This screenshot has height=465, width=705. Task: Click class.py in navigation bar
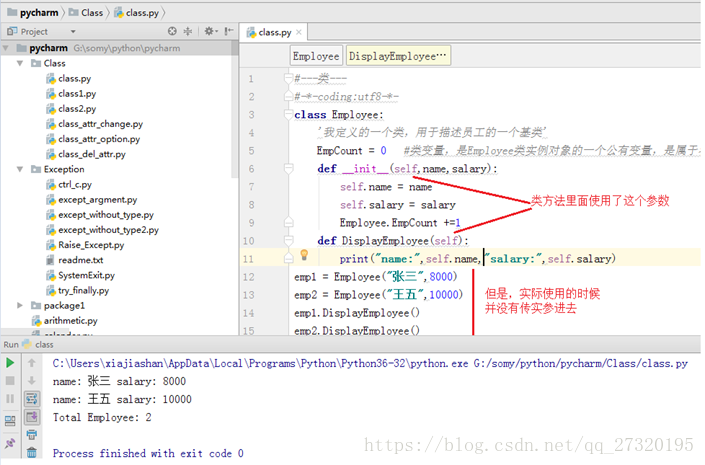coord(137,13)
